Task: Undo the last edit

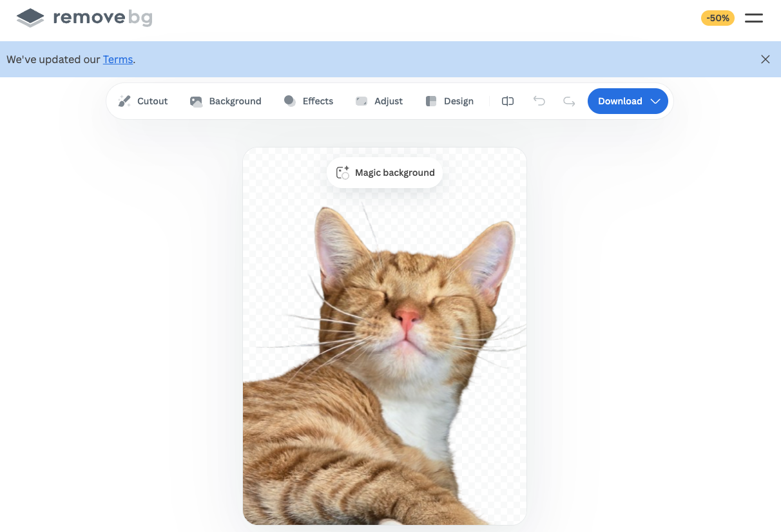Action: (x=539, y=101)
